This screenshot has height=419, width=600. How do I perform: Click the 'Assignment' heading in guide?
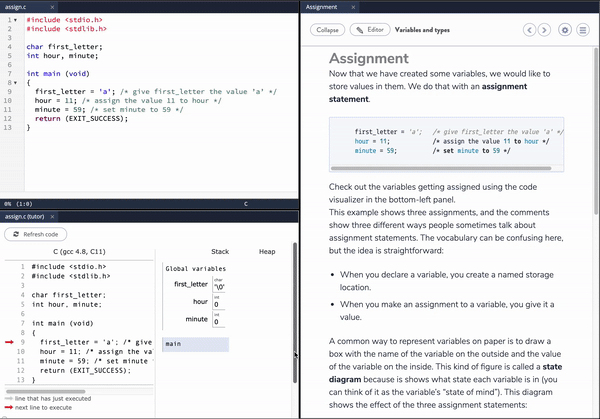368,58
